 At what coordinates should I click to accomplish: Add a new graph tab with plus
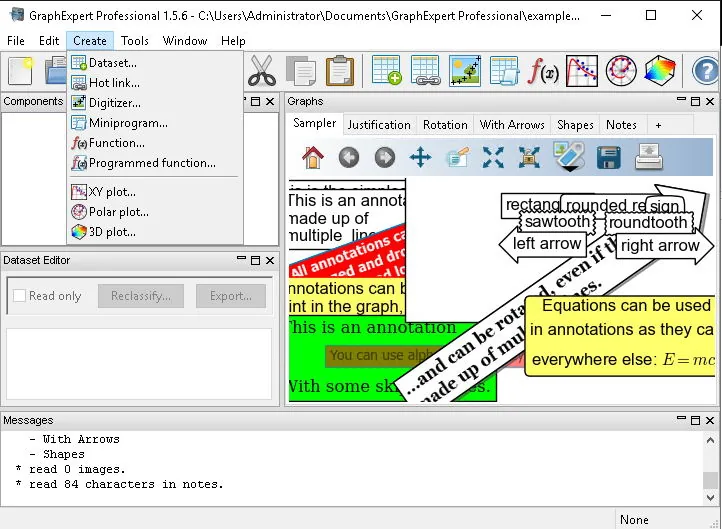(x=658, y=125)
